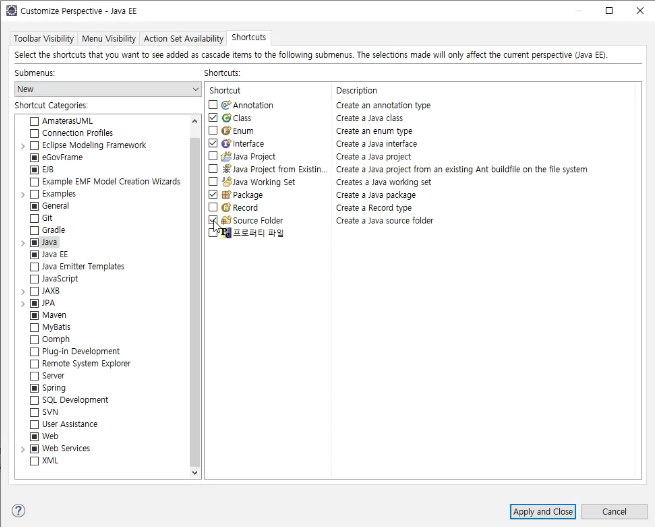Screen dimensions: 655x527
Task: Click the Class shortcut icon
Action: click(226, 118)
